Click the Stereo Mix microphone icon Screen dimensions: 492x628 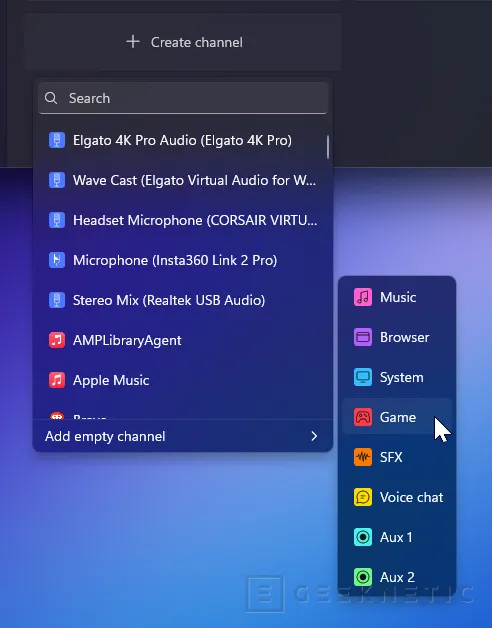click(x=57, y=300)
